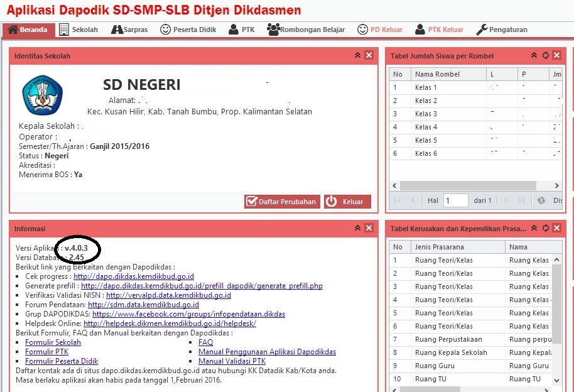Open the Formulir PTK link
Screen dimensions: 574x392
(x=47, y=352)
